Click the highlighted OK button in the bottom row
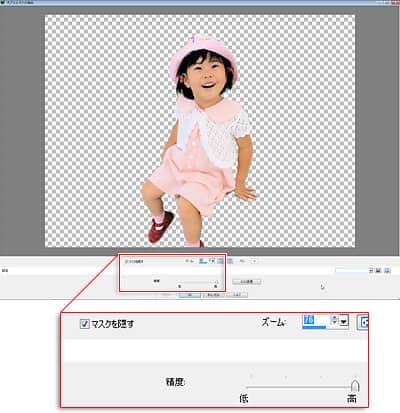The image size is (400, 413). tap(190, 295)
